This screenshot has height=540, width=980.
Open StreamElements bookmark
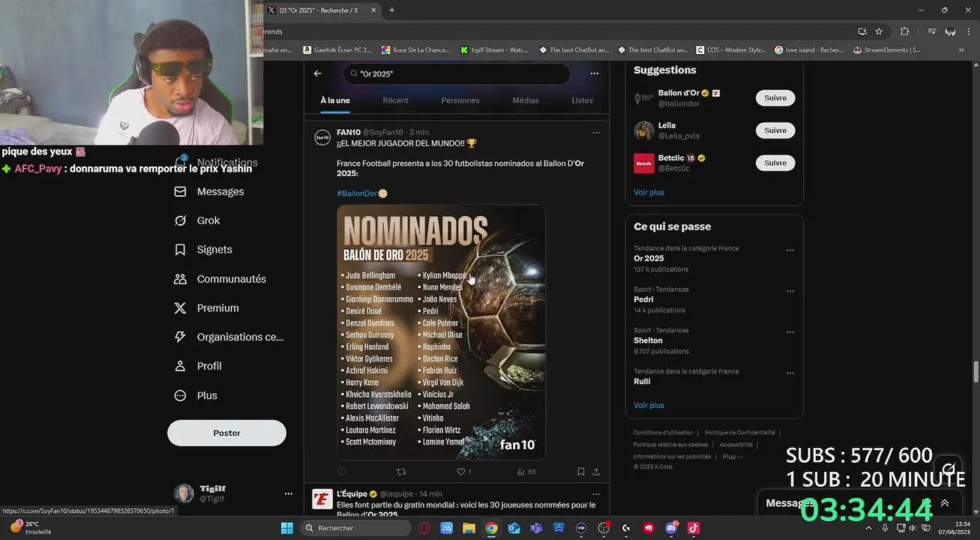pos(887,50)
